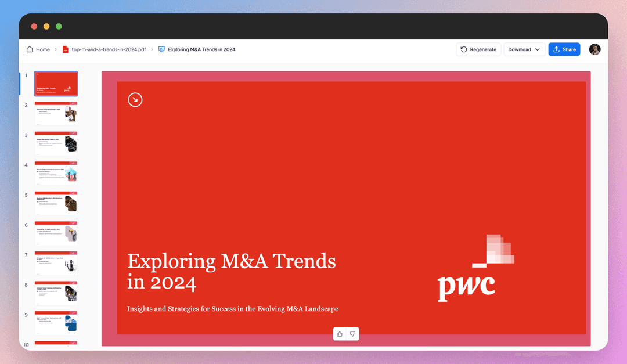Viewport: 627px width, 364px height.
Task: Select slide 3 thumbnail in sidebar
Action: [56, 143]
